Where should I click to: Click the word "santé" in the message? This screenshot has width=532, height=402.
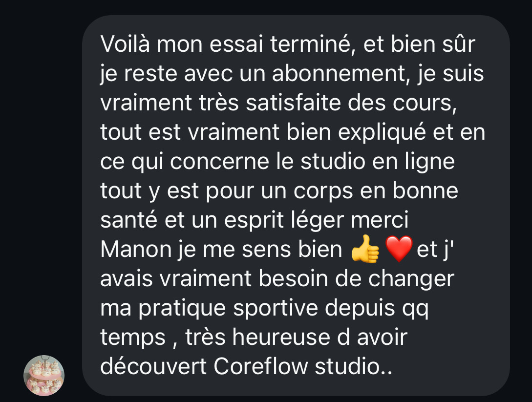(129, 220)
